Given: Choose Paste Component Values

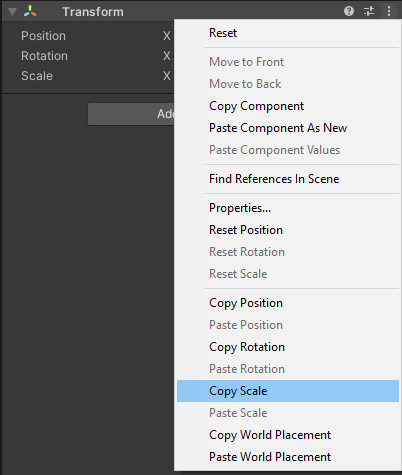Looking at the screenshot, I should coord(288,150).
